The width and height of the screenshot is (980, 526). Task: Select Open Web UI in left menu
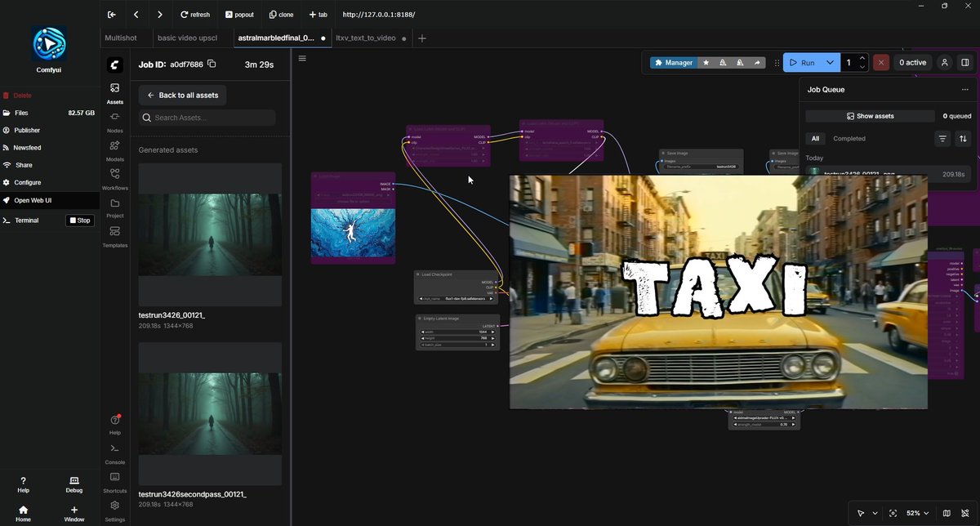point(49,200)
